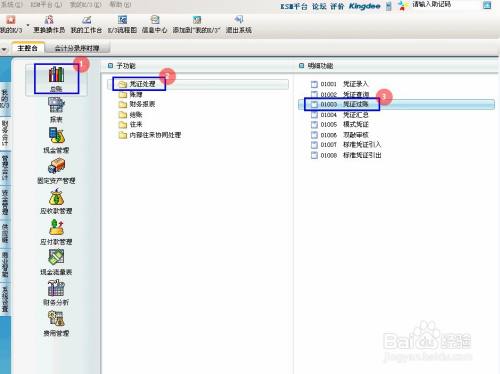The height and width of the screenshot is (374, 500).
Task: Select 01001 凭证录入 in 明细功能
Action: tap(339, 84)
